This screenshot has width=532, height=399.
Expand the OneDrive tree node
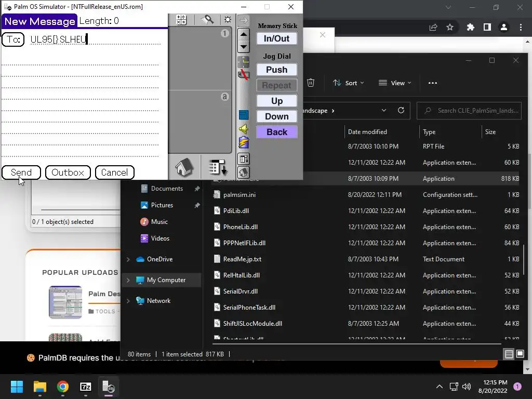tap(128, 259)
